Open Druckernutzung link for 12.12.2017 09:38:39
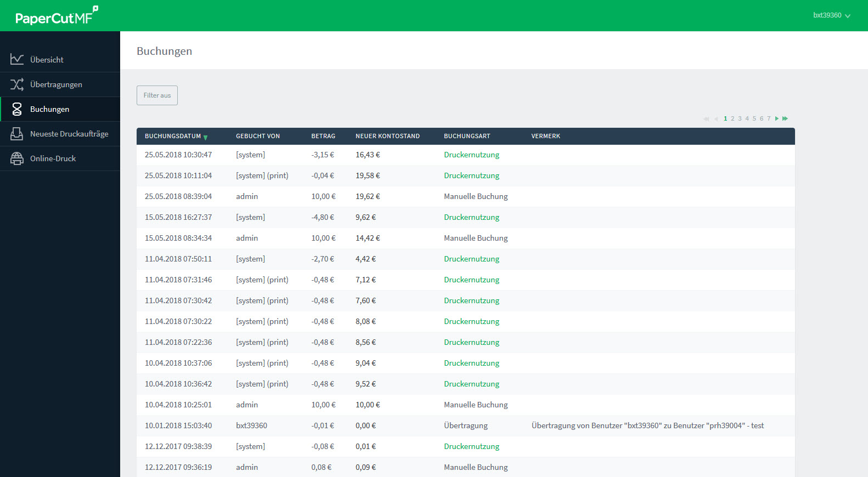 pos(471,446)
